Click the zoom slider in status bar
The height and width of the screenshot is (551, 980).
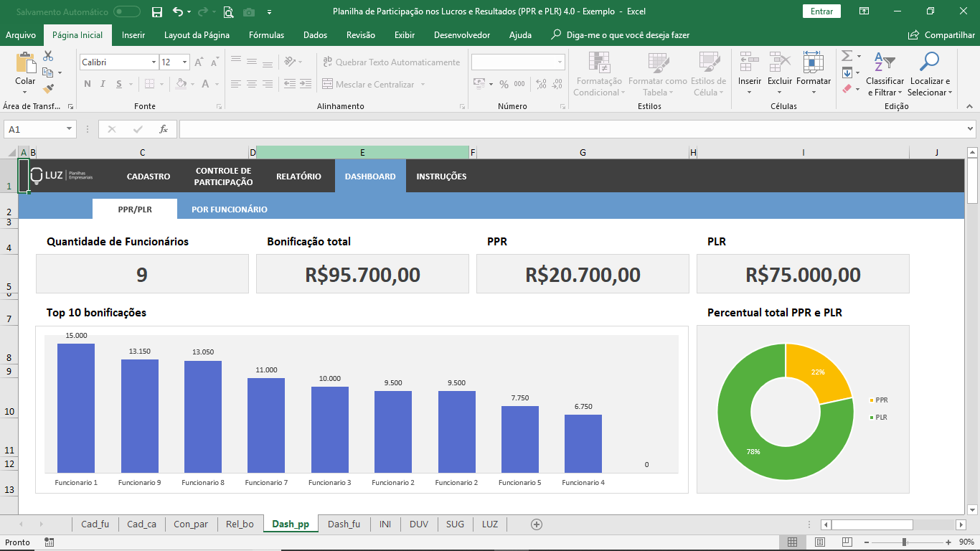pos(904,542)
